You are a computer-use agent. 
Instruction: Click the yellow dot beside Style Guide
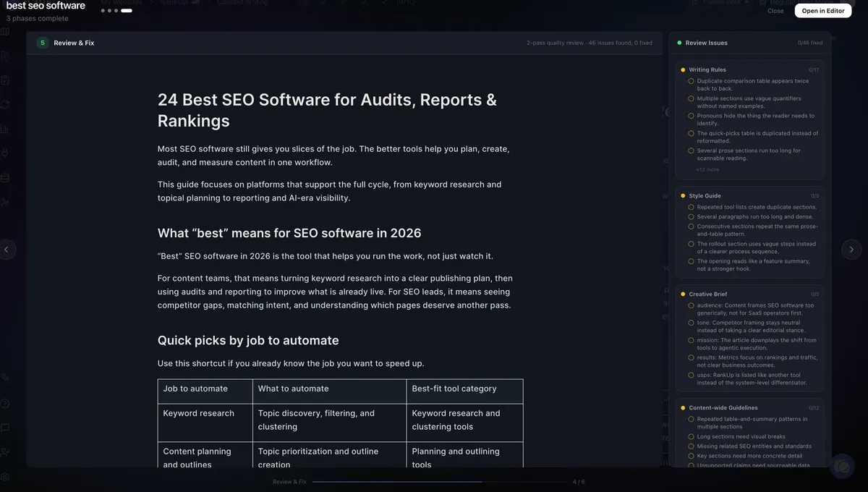[683, 196]
